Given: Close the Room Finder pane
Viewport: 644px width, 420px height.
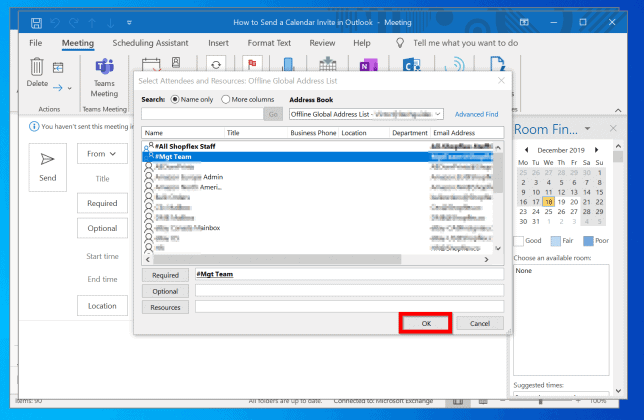Looking at the screenshot, I should point(613,129).
